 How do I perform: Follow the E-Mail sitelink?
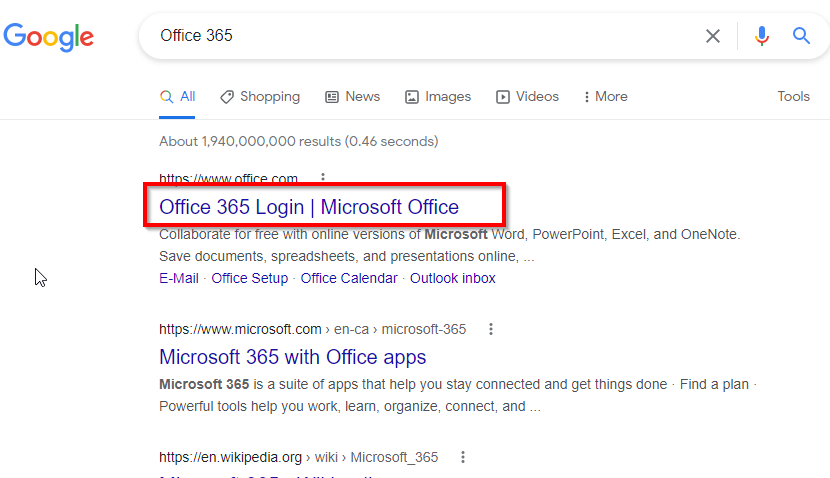click(x=179, y=278)
